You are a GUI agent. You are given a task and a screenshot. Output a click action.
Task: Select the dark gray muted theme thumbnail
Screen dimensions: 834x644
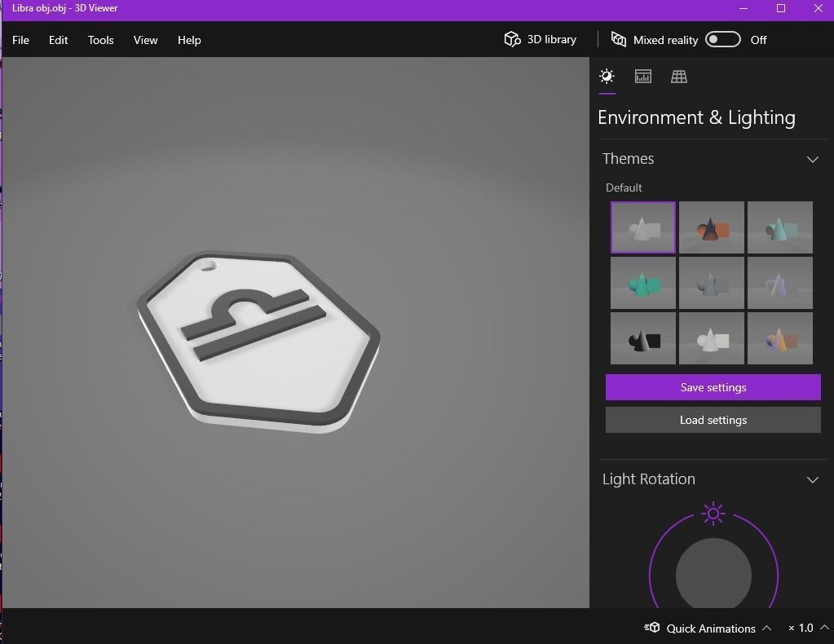coord(712,283)
